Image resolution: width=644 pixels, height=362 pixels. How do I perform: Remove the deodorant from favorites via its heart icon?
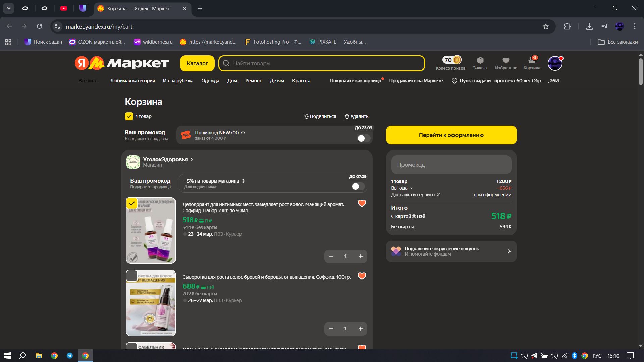click(362, 203)
